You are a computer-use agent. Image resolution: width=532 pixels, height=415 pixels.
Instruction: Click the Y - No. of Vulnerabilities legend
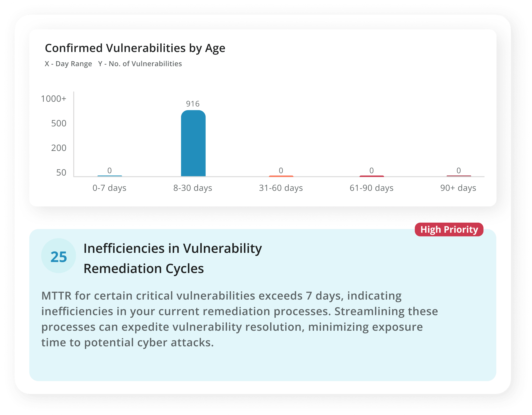click(140, 64)
